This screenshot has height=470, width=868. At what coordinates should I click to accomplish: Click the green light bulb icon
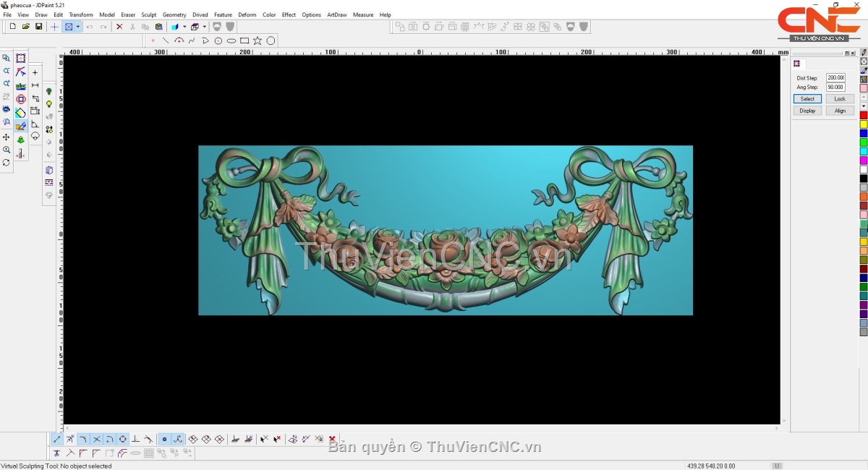[49, 91]
